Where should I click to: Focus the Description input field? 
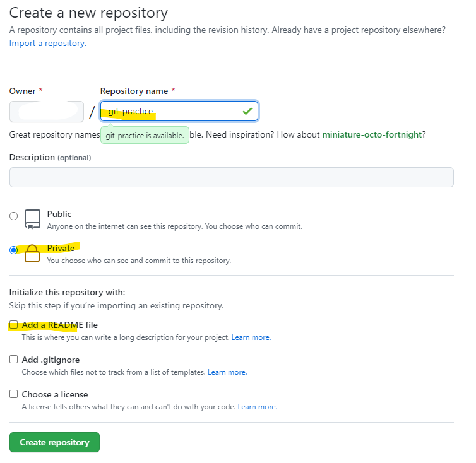[231, 177]
